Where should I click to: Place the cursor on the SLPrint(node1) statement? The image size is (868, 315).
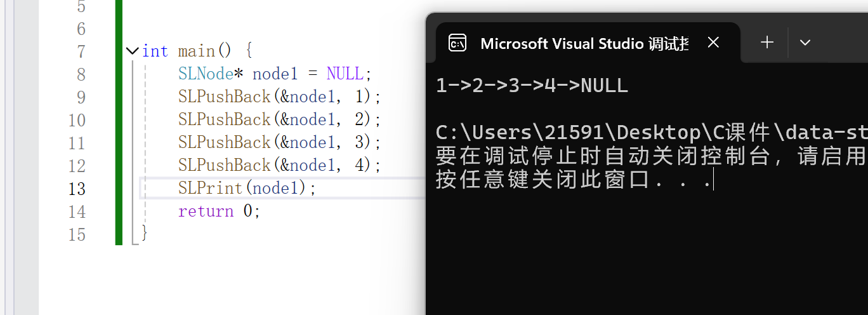click(246, 189)
